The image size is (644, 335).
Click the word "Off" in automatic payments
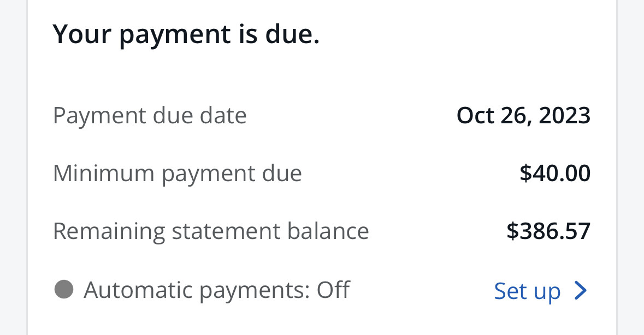click(333, 290)
